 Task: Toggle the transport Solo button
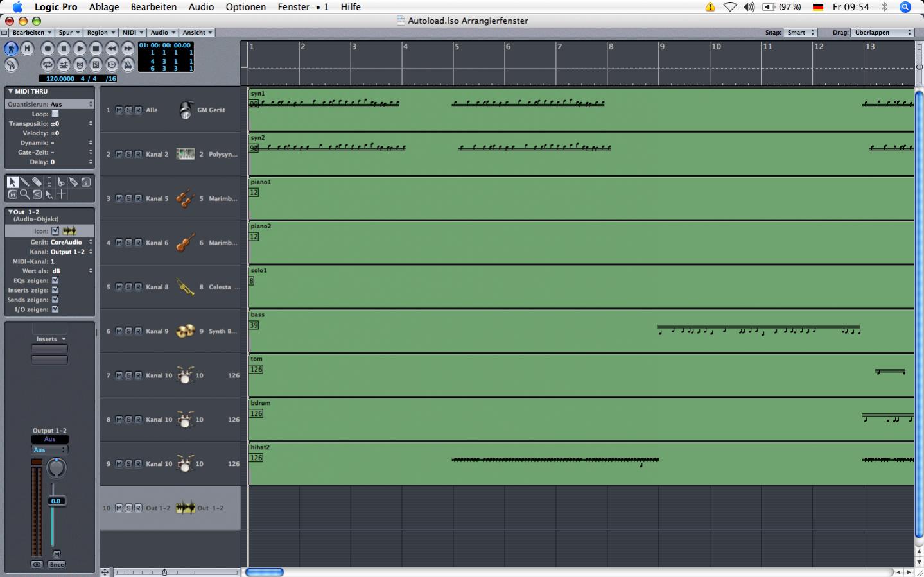coord(96,64)
